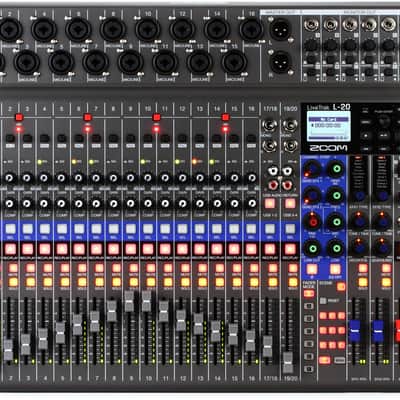Mute channel 4
Screen dimensions: 400x400
tap(48, 268)
